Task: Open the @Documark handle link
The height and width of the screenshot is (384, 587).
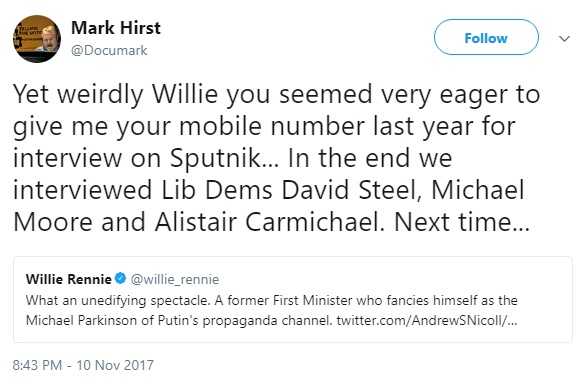Action: pyautogui.click(x=109, y=51)
